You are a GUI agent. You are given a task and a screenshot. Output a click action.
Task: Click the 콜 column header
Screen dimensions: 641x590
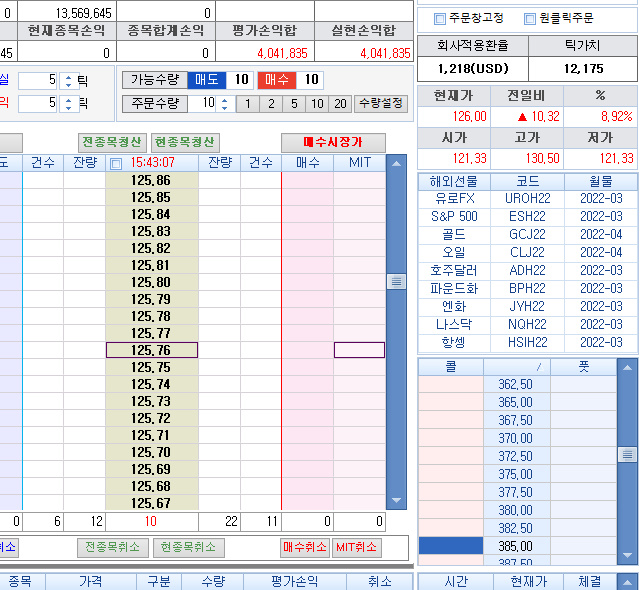click(x=451, y=367)
